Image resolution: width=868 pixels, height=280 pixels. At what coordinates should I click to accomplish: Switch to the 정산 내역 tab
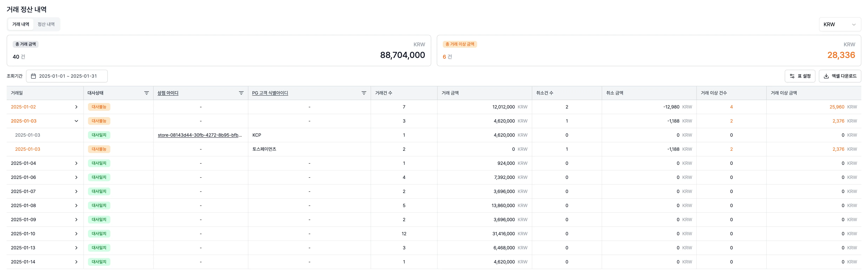[46, 24]
